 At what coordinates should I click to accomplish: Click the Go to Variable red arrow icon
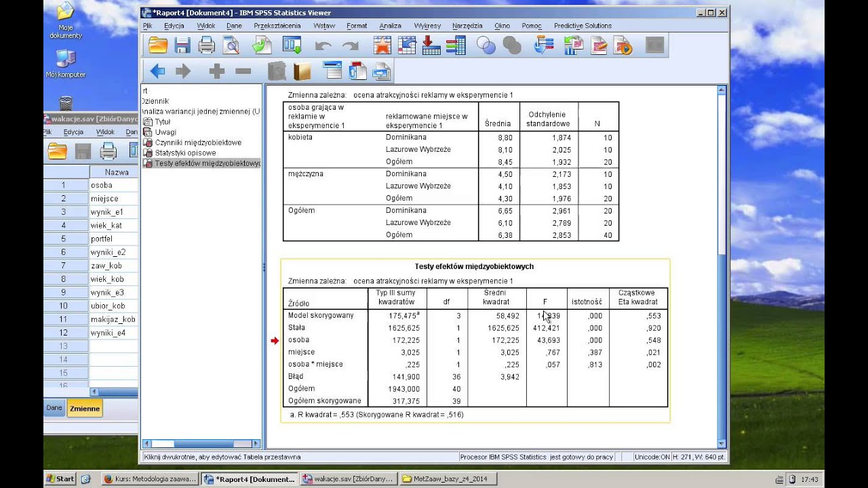coord(431,45)
